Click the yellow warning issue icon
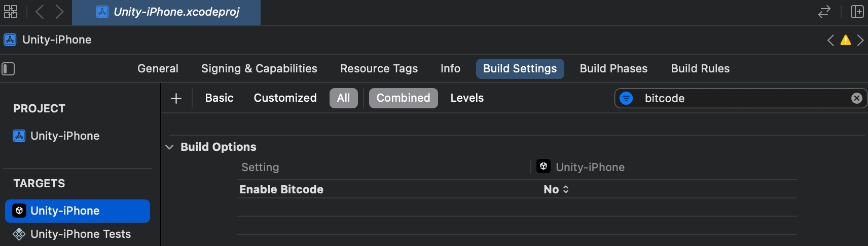The image size is (868, 246). click(x=846, y=40)
